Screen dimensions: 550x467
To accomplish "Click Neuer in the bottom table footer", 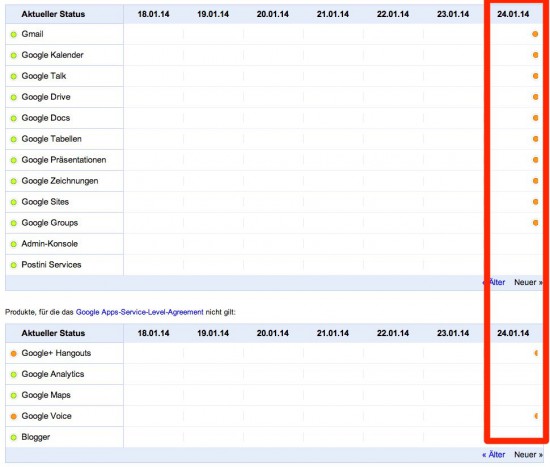I will [x=528, y=455].
